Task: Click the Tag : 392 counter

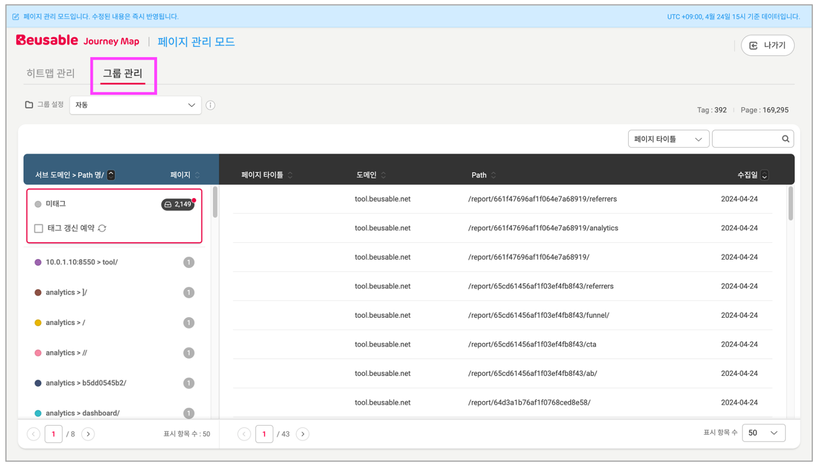Action: click(712, 110)
